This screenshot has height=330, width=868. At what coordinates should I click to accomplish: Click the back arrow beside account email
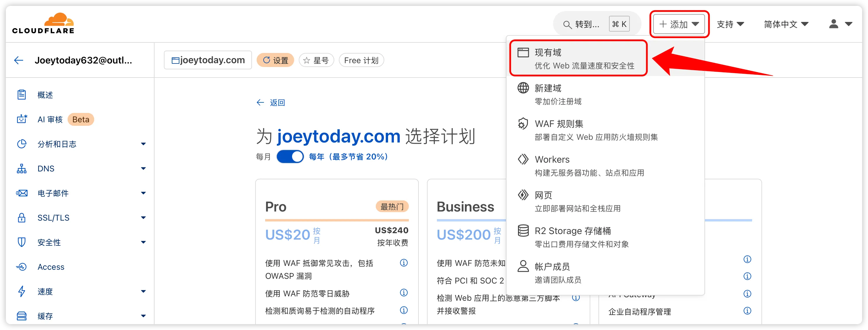18,60
